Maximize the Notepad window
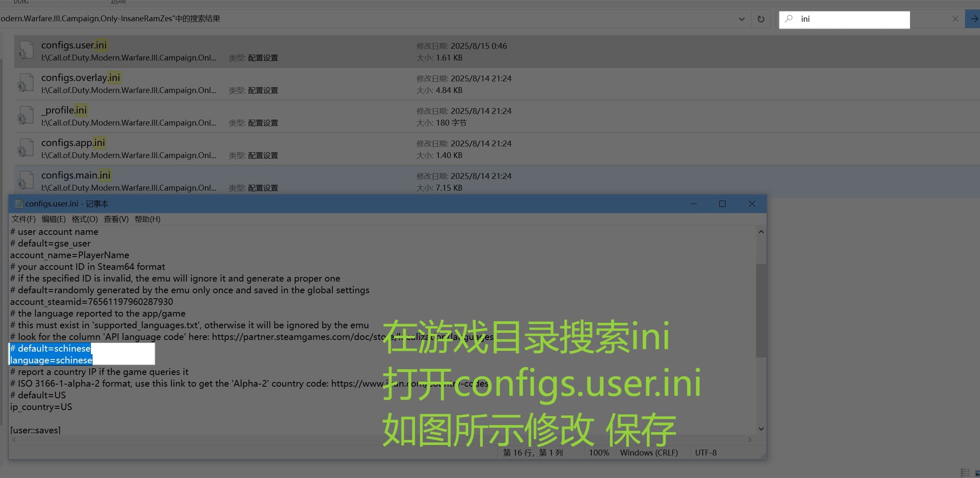 pos(722,204)
